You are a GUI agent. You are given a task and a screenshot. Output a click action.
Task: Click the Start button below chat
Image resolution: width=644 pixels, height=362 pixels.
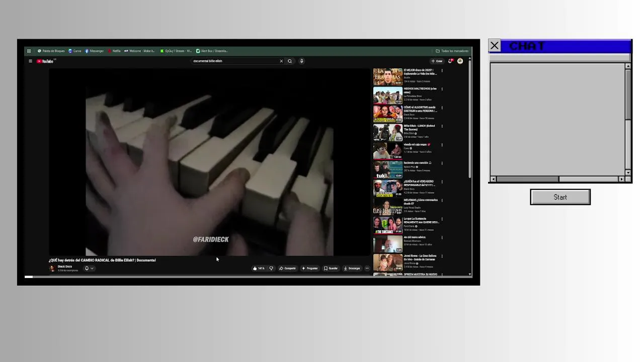click(560, 197)
